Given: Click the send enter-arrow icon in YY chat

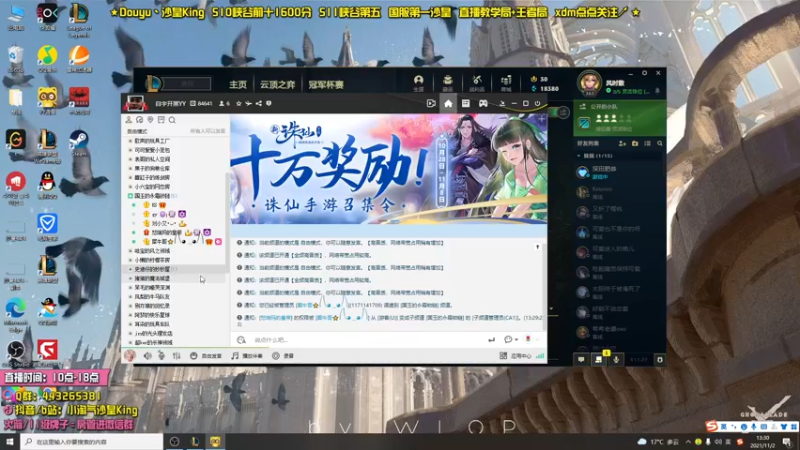Looking at the screenshot, I should (491, 340).
